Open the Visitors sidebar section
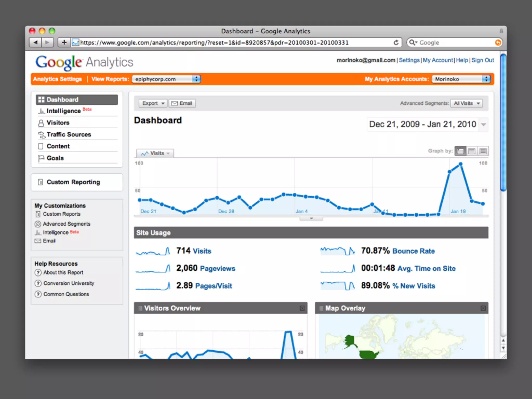Screen dimensions: 532x399 [x=58, y=123]
